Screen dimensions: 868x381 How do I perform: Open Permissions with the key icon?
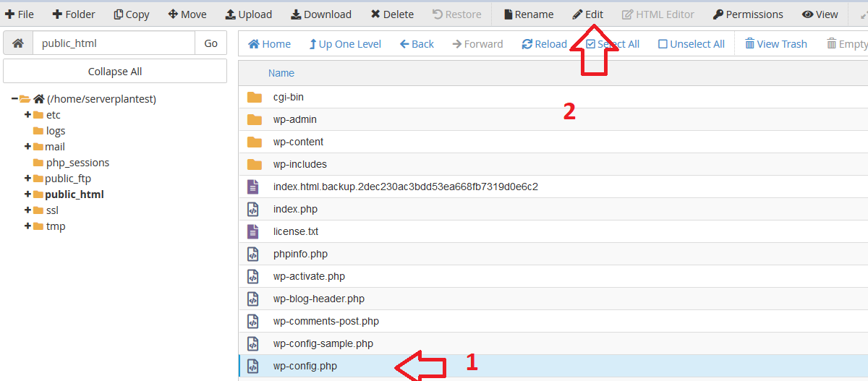pos(747,14)
